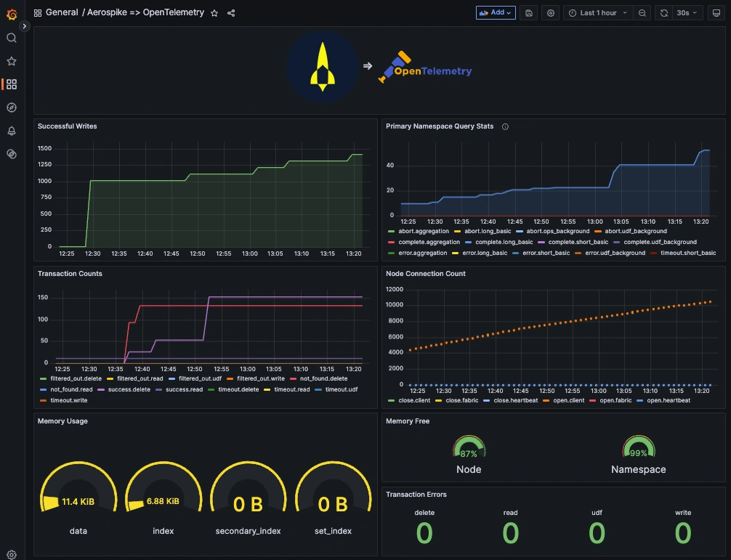Toggle complete.short_basic series in the legend
This screenshot has width=731, height=560.
(578, 242)
